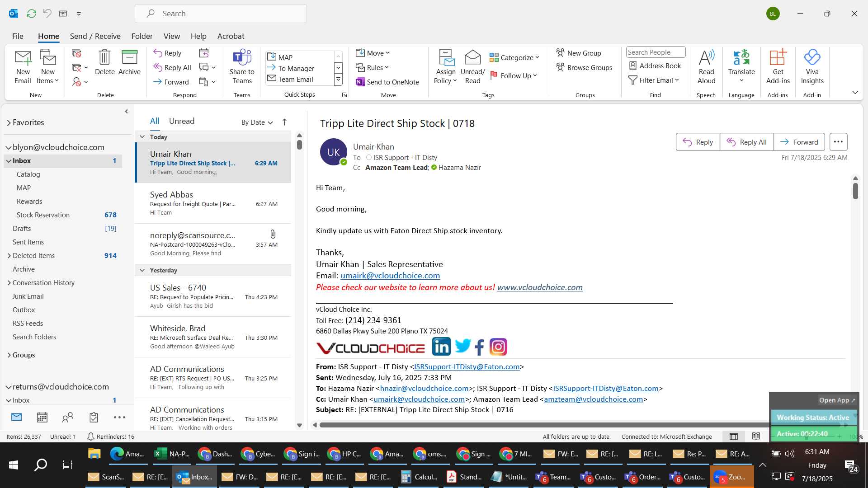Switch to Calendar view in navigation bar
Screen dimensions: 868x488
click(42, 417)
